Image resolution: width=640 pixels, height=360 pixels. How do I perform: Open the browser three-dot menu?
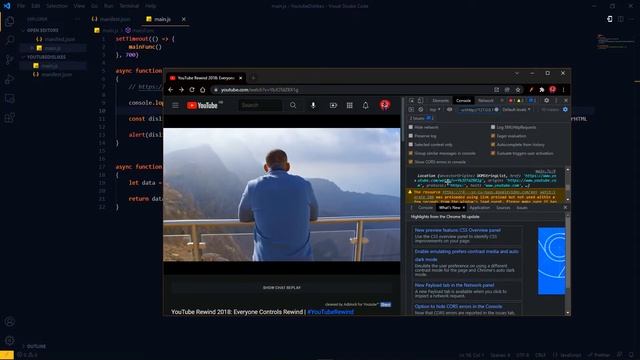(x=563, y=90)
